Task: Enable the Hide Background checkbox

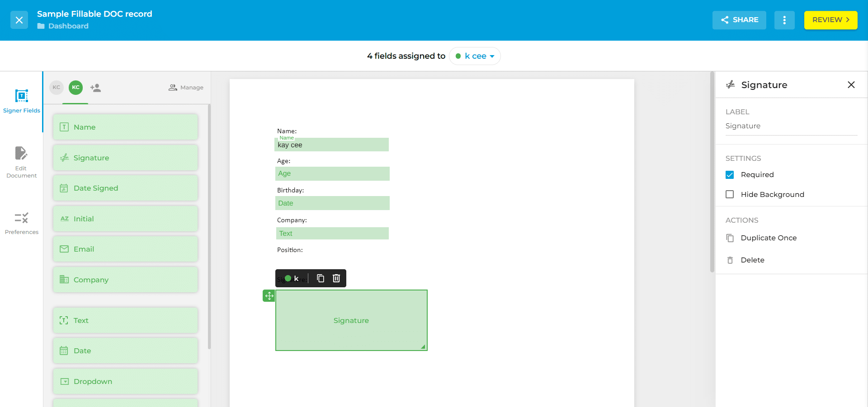Action: (730, 194)
